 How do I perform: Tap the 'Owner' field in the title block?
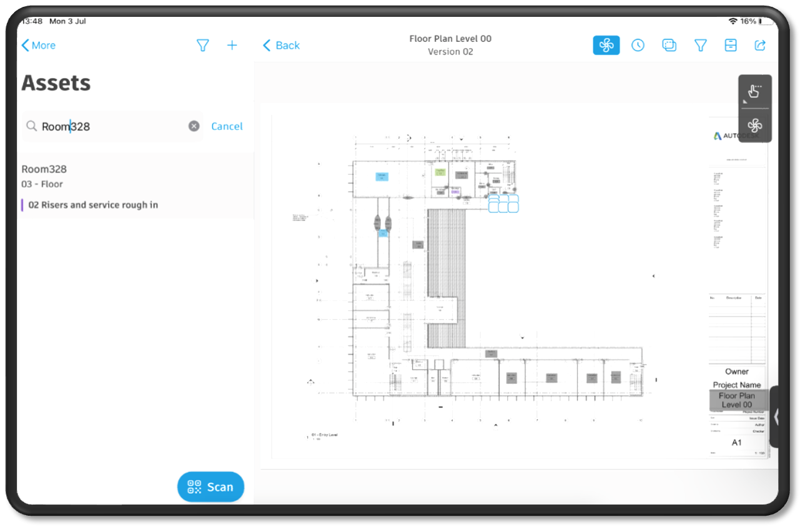[737, 372]
